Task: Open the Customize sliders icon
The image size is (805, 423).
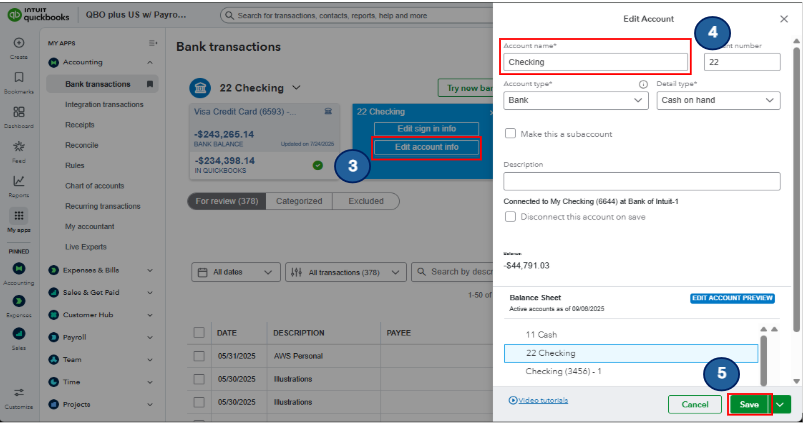Action: (18, 393)
